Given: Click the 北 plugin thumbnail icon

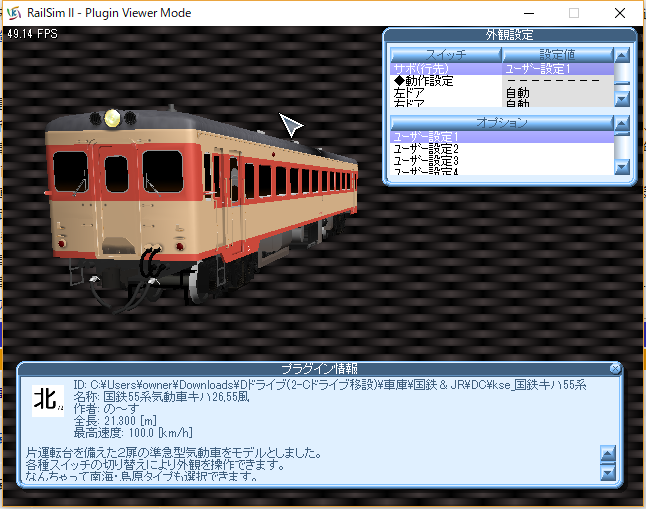Looking at the screenshot, I should click(48, 401).
